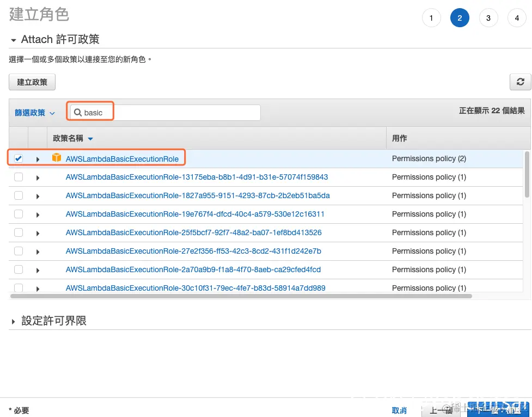532x417 pixels.
Task: Click the 正在顯示 22 個結果 text
Action: coord(492,111)
